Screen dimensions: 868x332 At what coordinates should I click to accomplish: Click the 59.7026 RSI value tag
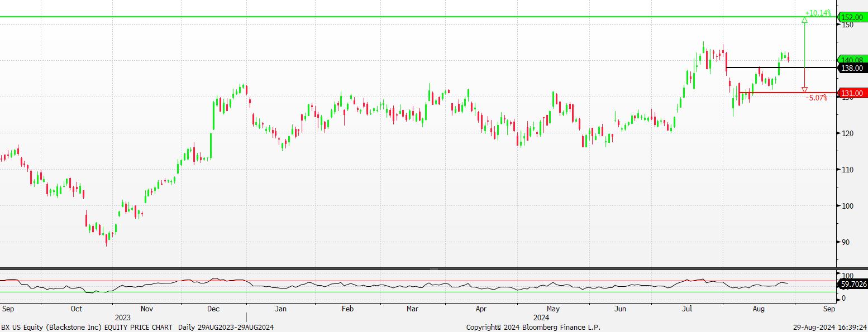coord(852,284)
